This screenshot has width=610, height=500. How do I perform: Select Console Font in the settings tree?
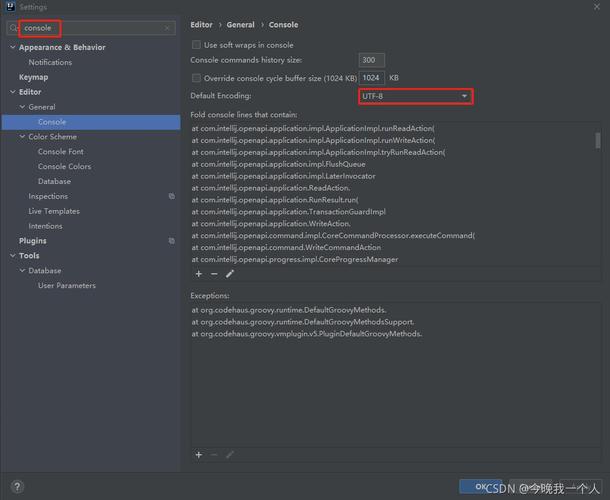[x=60, y=152]
